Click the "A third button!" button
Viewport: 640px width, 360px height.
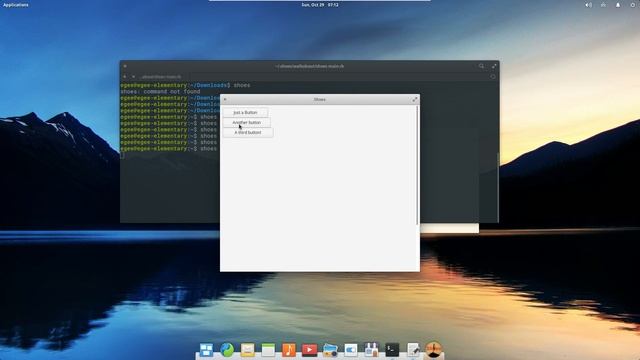click(248, 133)
